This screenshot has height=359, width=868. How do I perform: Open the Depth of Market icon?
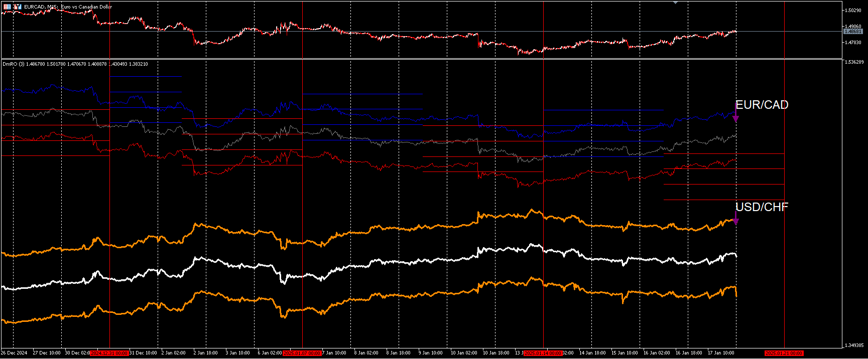coord(18,7)
